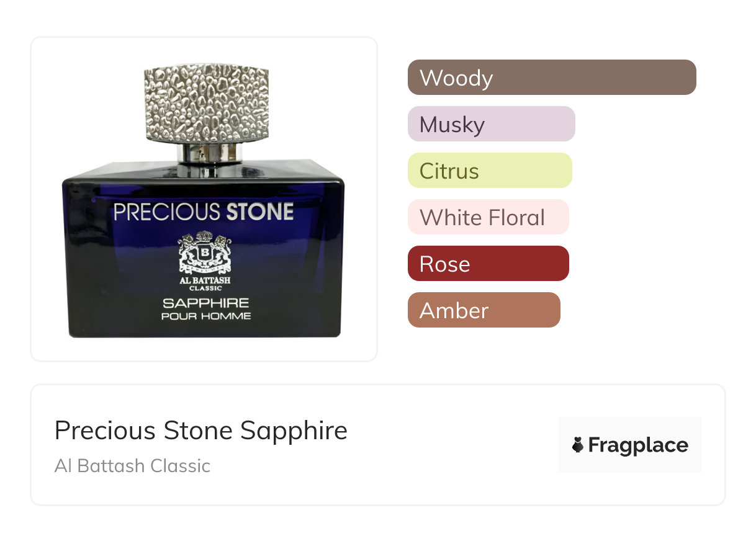Select the Musky accord bar
Image resolution: width=756 pixels, height=536 pixels.
[491, 124]
